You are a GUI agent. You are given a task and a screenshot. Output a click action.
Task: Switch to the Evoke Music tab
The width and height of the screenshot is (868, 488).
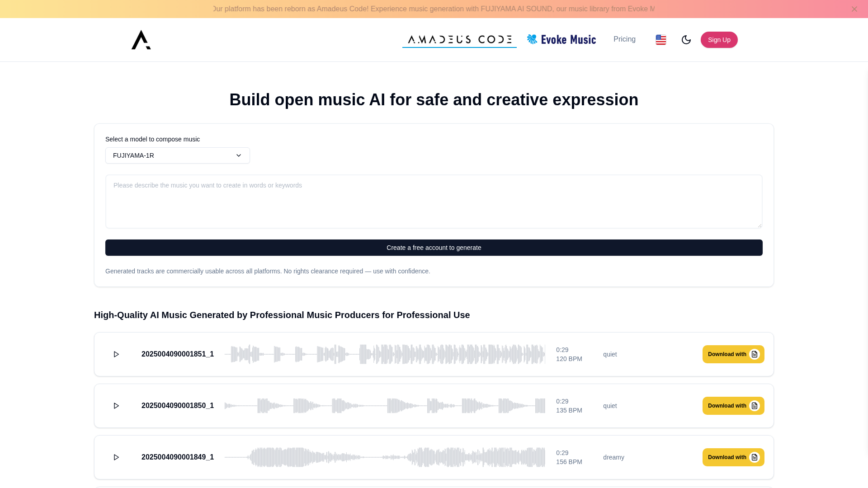click(x=561, y=39)
